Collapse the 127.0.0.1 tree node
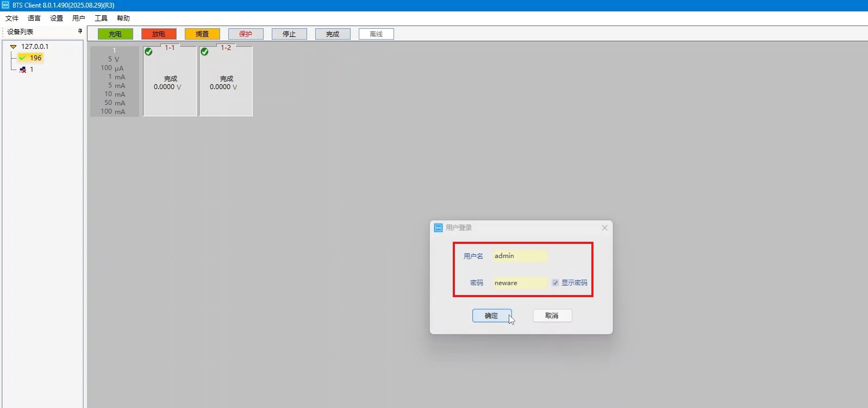This screenshot has height=408, width=868. pos(14,47)
